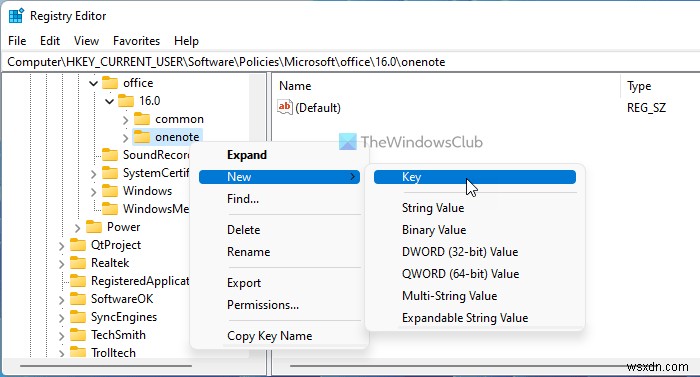Click the SystemCertificates folder icon
Screen dimensions: 700x377
[x=110, y=173]
